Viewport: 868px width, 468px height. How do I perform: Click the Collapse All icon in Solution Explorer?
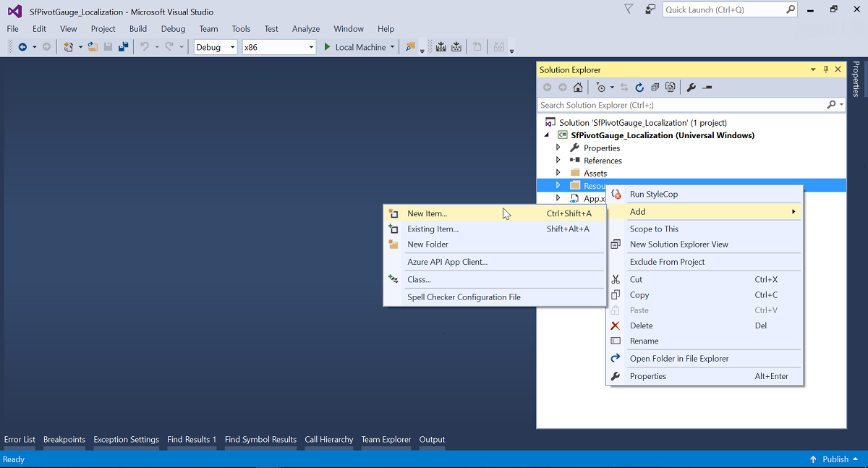(x=655, y=88)
